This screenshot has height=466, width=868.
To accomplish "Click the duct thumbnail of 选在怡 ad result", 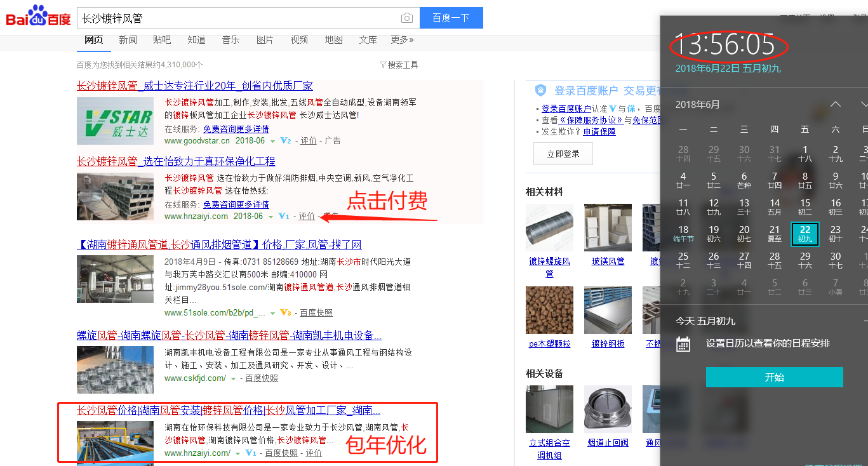I will coord(115,197).
